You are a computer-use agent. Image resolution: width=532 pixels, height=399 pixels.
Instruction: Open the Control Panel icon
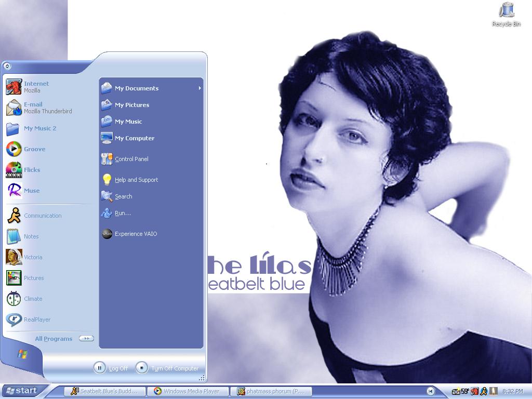(107, 159)
